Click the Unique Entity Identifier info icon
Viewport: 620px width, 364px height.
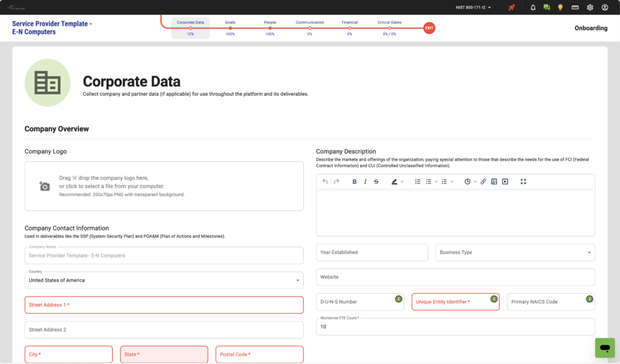[494, 299]
